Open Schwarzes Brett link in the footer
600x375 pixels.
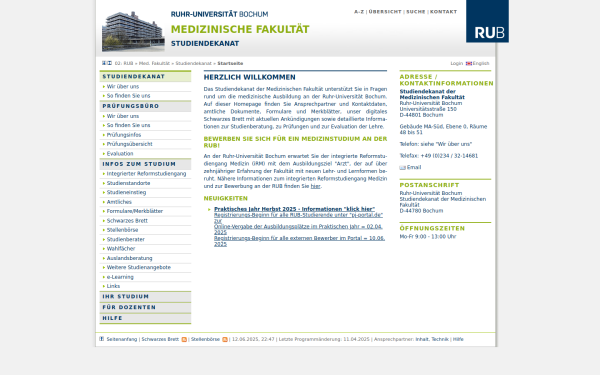160,339
